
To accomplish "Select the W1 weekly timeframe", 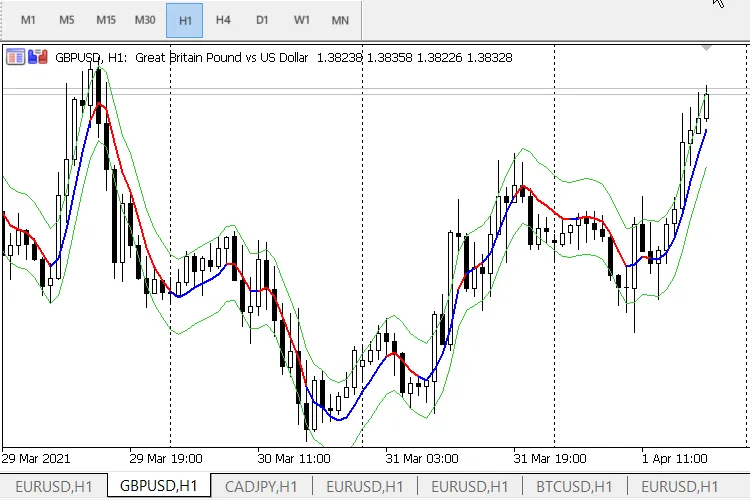I will pos(301,20).
